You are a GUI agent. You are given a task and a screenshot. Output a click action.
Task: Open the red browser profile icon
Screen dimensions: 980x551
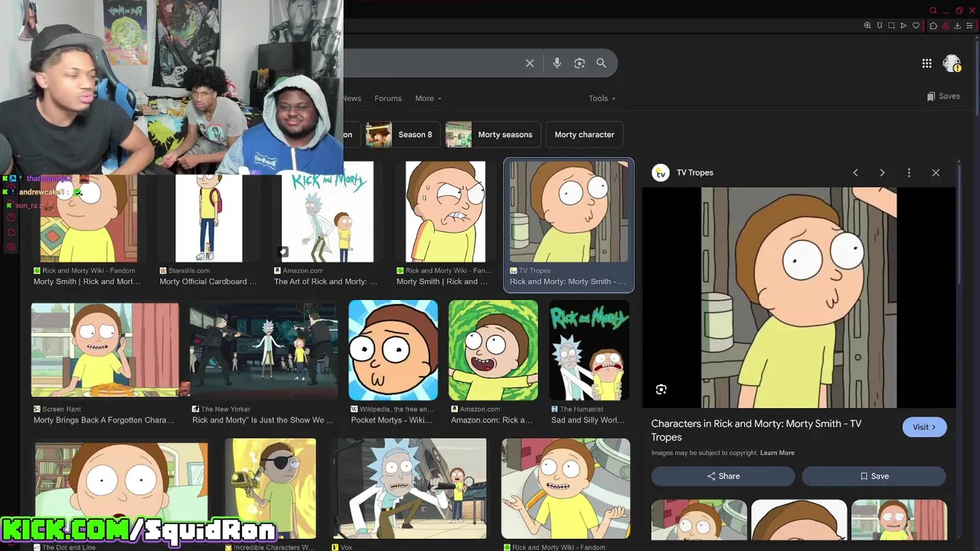pyautogui.click(x=946, y=25)
